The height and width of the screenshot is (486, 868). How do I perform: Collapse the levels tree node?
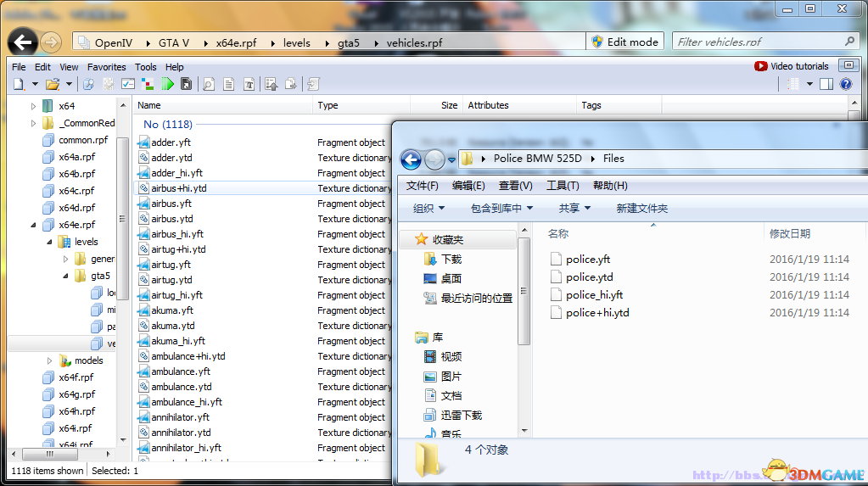49,242
